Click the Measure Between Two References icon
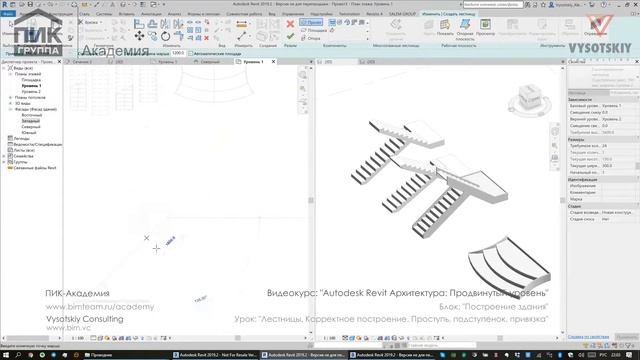640x360 pixels. tap(242, 36)
